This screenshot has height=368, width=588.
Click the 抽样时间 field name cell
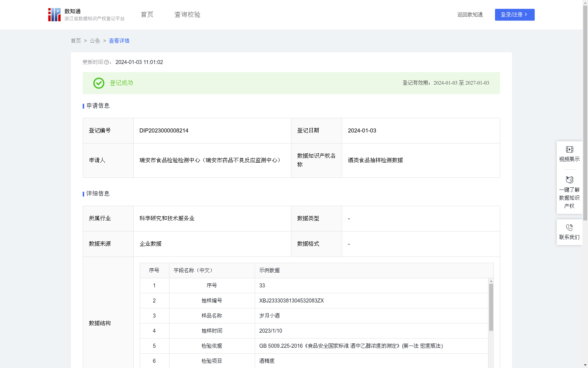click(x=212, y=331)
